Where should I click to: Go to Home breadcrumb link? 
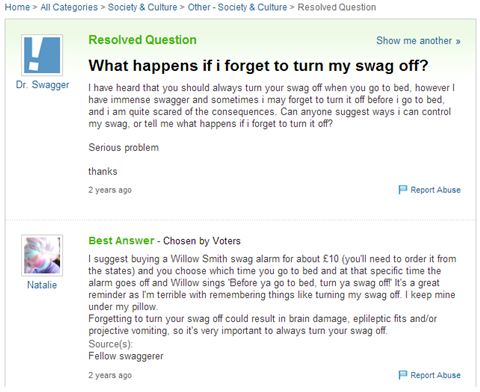coord(17,7)
